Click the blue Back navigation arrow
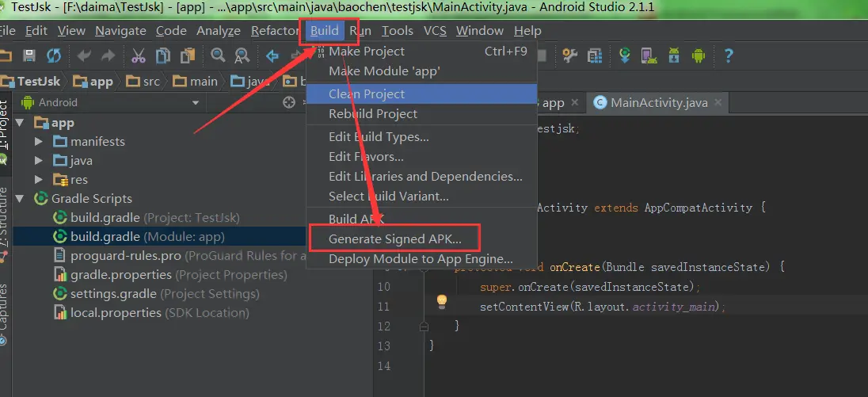This screenshot has width=868, height=397. [x=272, y=55]
